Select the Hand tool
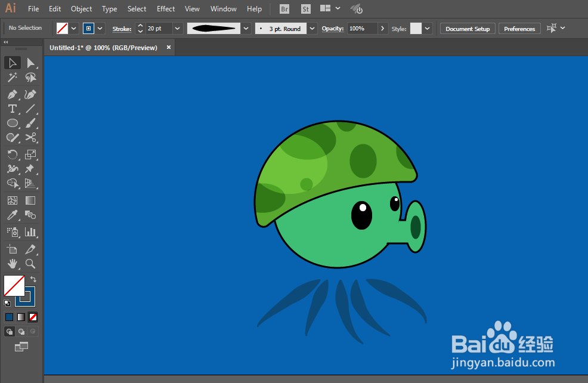The height and width of the screenshot is (383, 588). [13, 264]
